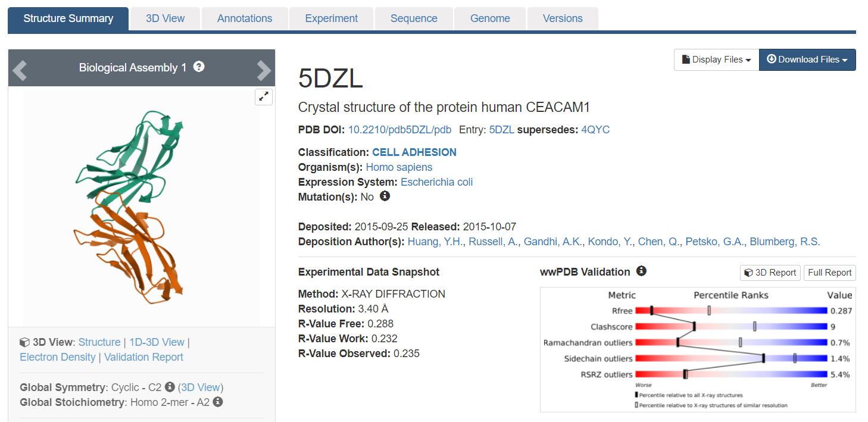Click the 3D View cube icon
Image resolution: width=868 pixels, height=422 pixels.
pyautogui.click(x=24, y=342)
